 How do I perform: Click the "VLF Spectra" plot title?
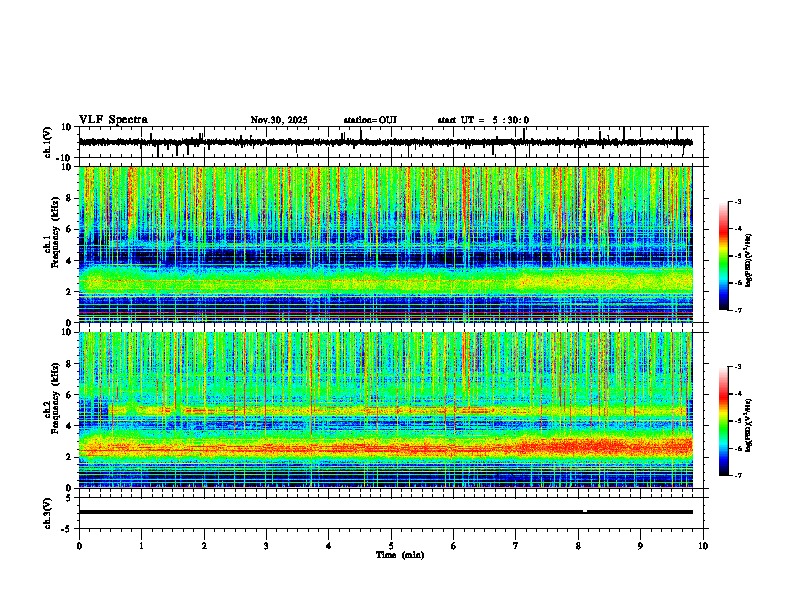click(113, 120)
